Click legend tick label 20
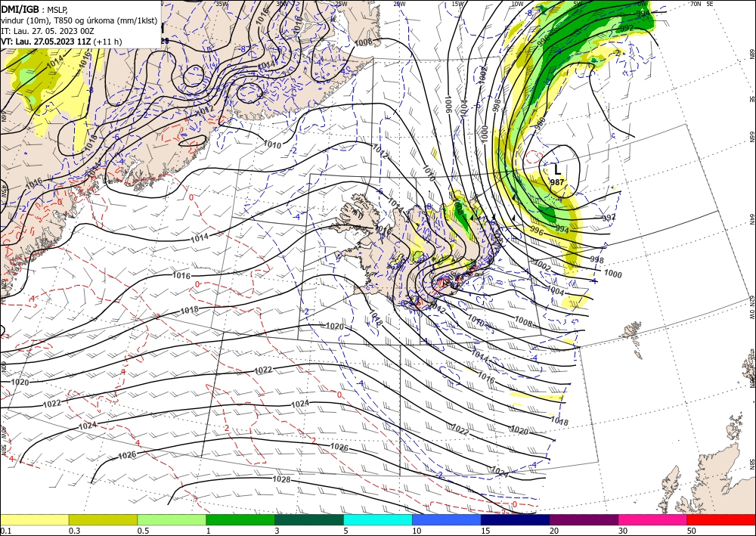This screenshot has width=756, height=536. click(x=554, y=531)
